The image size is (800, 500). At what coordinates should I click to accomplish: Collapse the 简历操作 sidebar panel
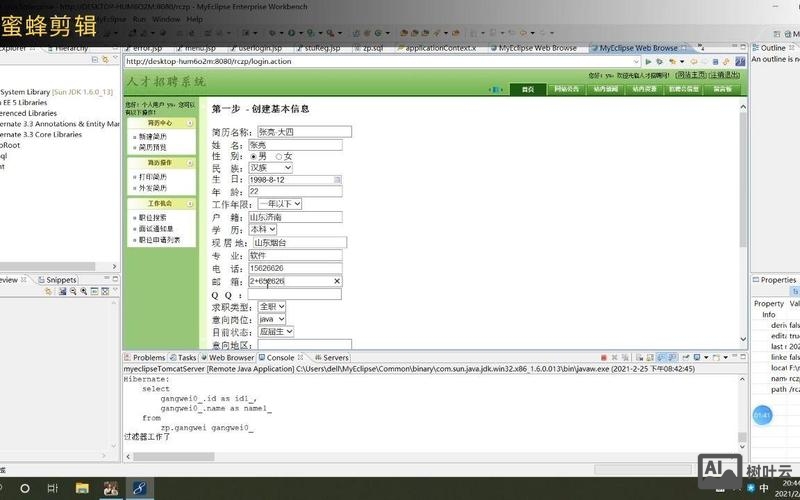(x=189, y=163)
